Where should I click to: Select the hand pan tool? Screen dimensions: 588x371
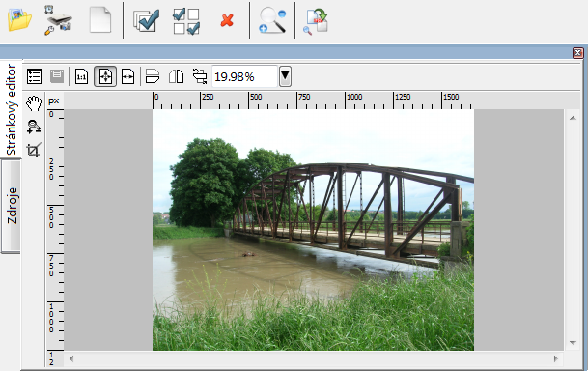(x=34, y=103)
